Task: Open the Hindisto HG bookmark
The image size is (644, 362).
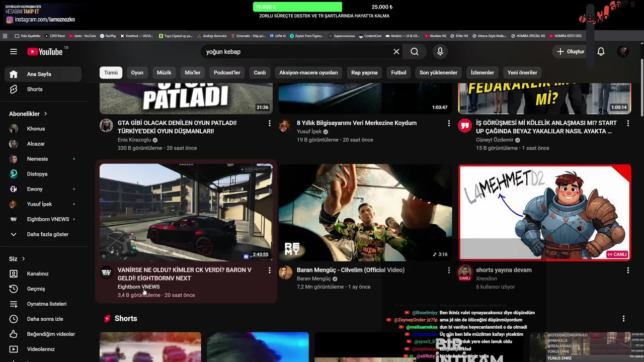Action: tap(435, 36)
